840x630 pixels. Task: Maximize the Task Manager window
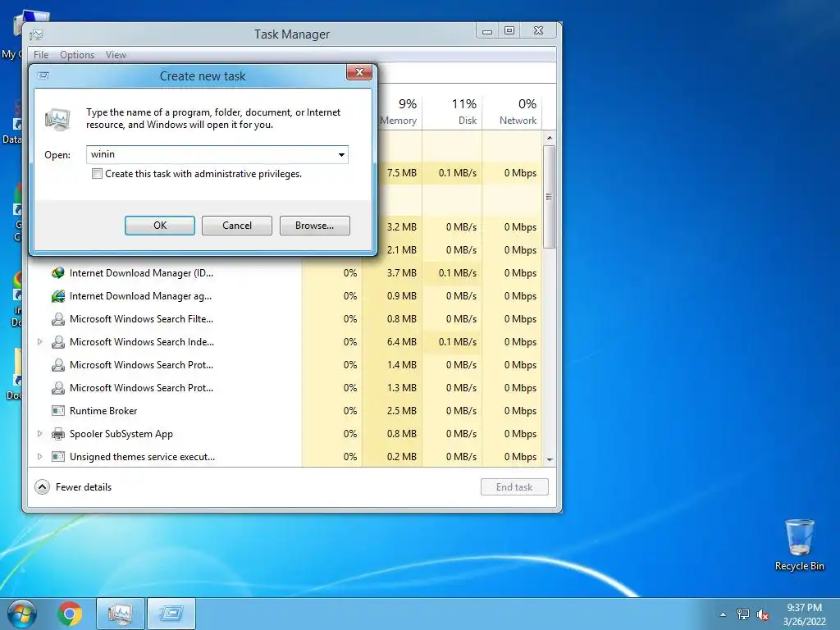(509, 31)
